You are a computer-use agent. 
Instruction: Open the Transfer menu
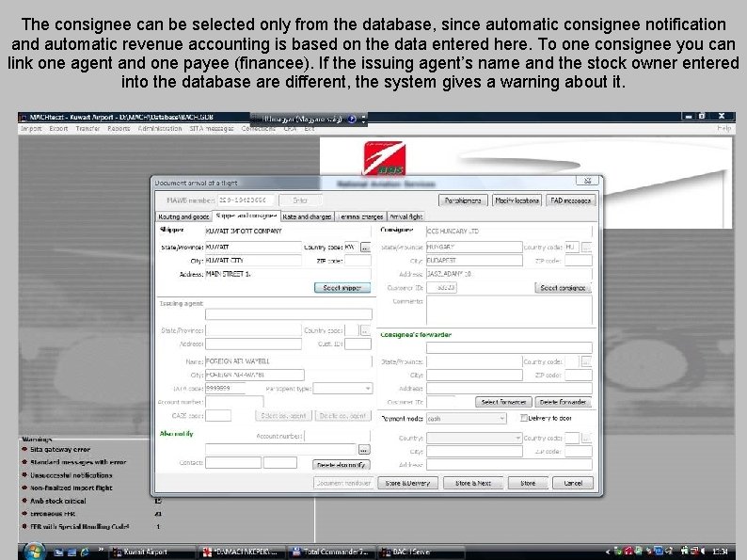click(x=87, y=129)
